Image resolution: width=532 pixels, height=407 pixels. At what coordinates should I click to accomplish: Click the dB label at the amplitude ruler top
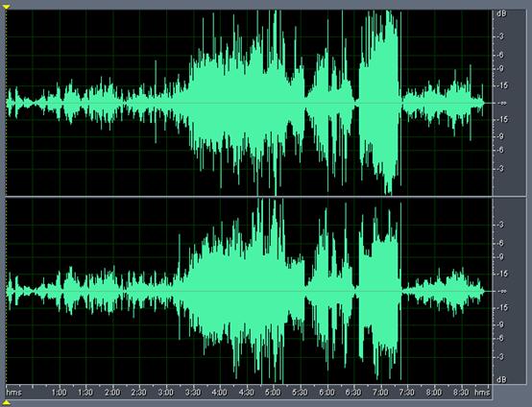click(501, 13)
